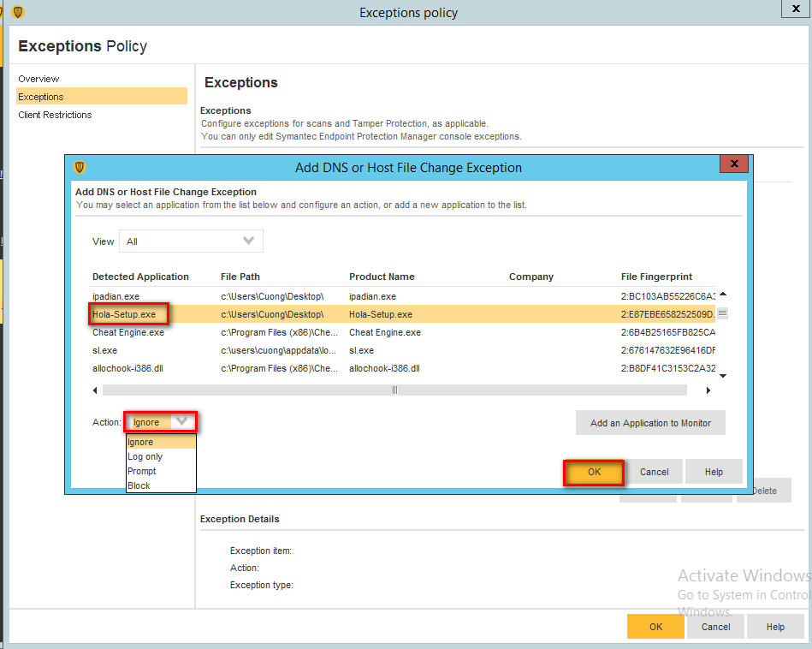
Task: Click the horizontal scroll left arrow
Action: [x=95, y=390]
